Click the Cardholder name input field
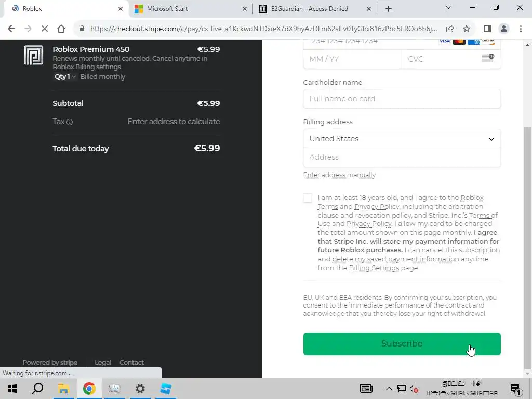Image resolution: width=532 pixels, height=399 pixels. pos(402,99)
